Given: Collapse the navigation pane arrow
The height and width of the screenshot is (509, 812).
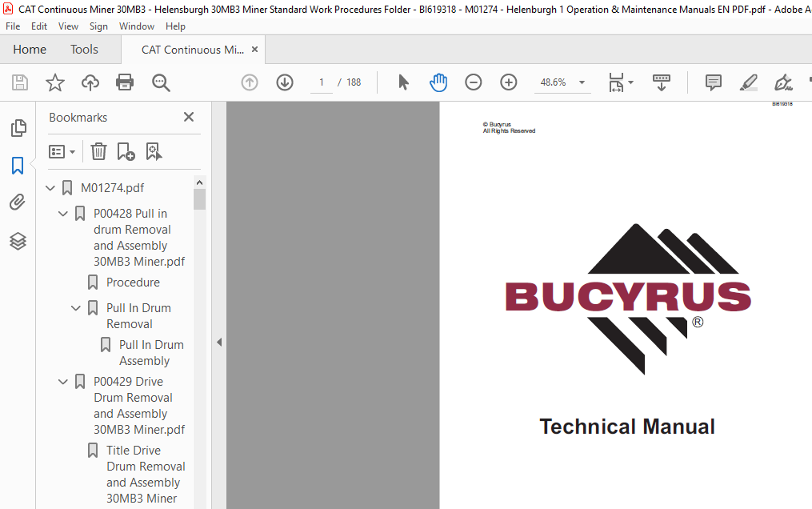Looking at the screenshot, I should tap(219, 342).
